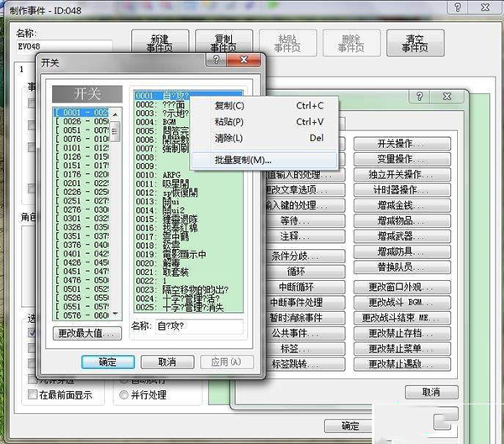
Task: Toggle the 在最前面显示 checkbox
Action: (33, 394)
